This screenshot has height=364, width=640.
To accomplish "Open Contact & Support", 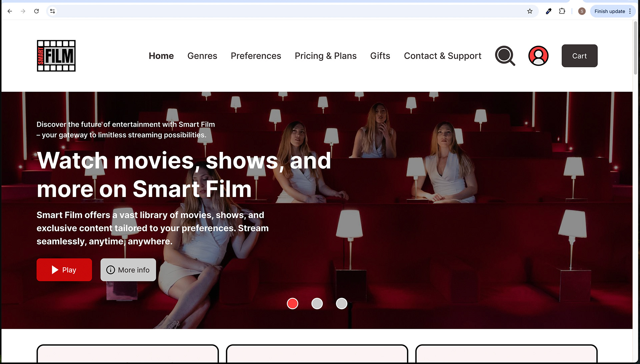I will click(442, 56).
